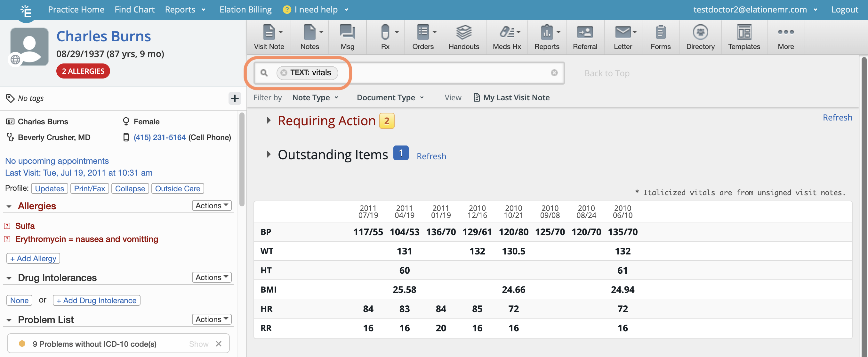Click the magnifier search icon in chart search
Viewport: 868px width, 357px height.
(264, 72)
